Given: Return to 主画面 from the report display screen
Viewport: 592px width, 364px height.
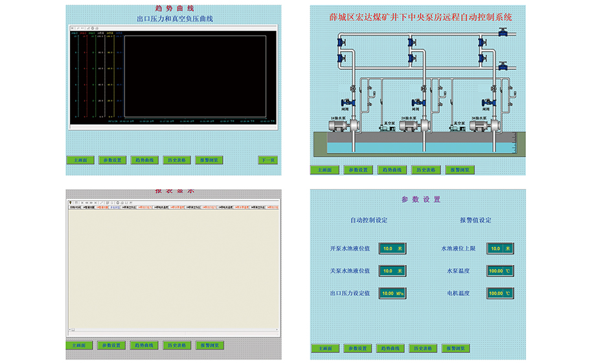Looking at the screenshot, I should pyautogui.click(x=79, y=345).
